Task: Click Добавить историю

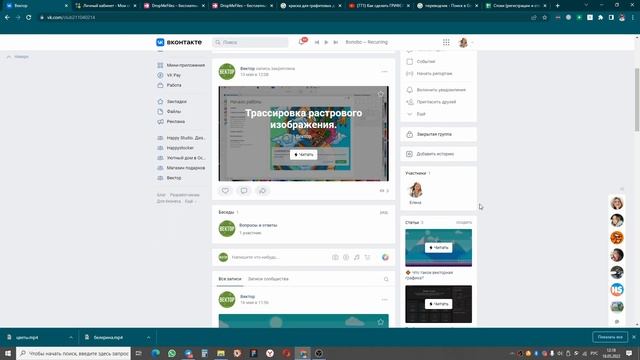Action: [x=438, y=154]
